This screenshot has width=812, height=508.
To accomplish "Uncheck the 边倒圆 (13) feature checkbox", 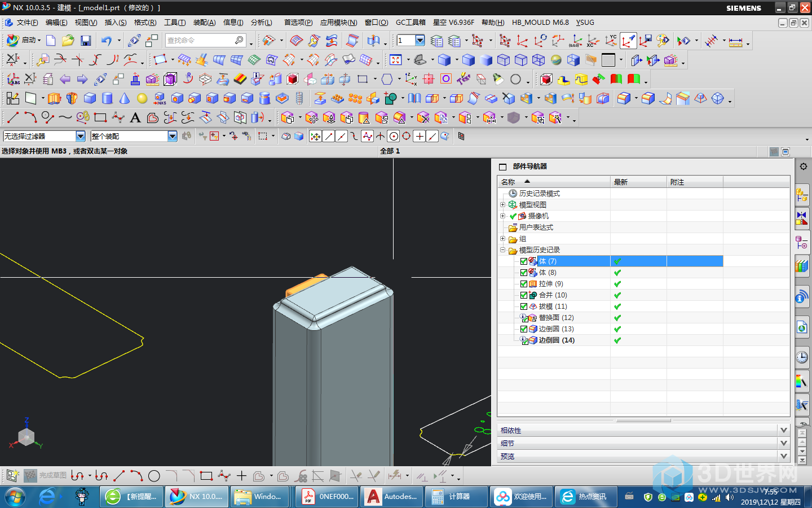I will click(524, 329).
